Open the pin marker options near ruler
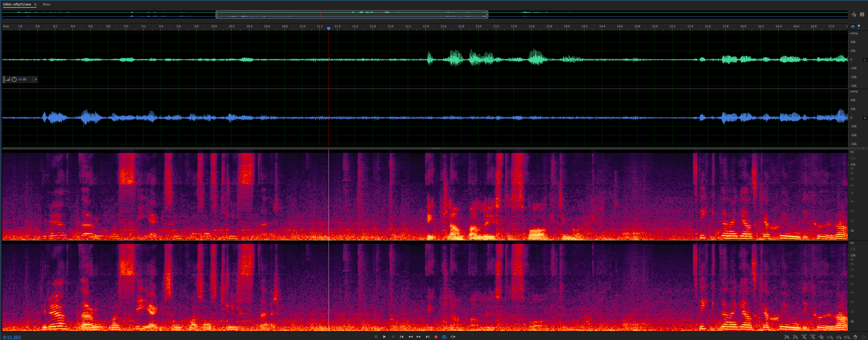Screen dimensions: 868x340 coord(859,27)
